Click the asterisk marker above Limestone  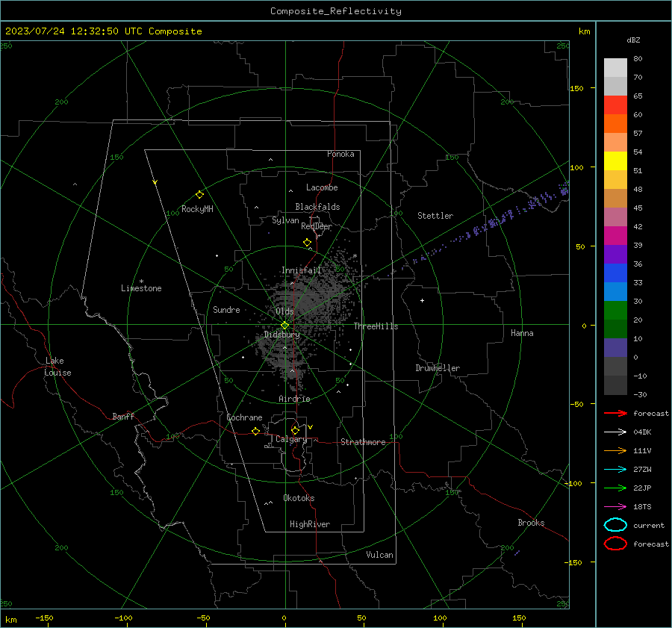click(141, 282)
